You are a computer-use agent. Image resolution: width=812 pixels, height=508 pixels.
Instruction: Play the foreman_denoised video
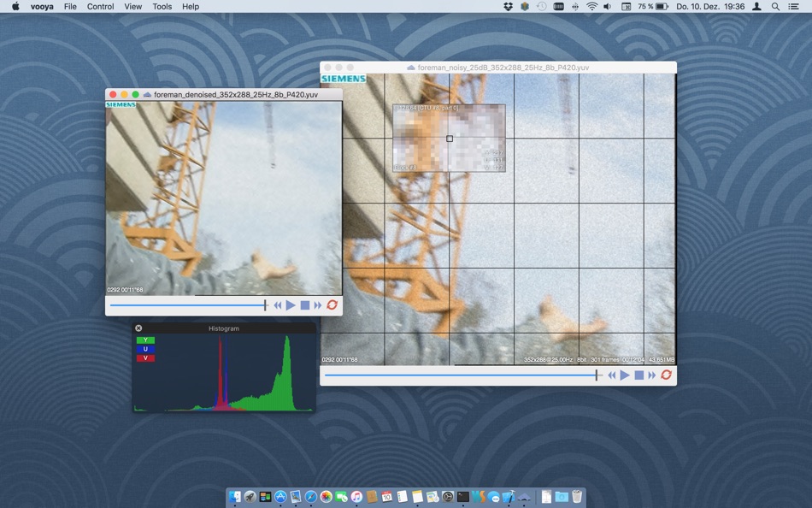coord(291,305)
